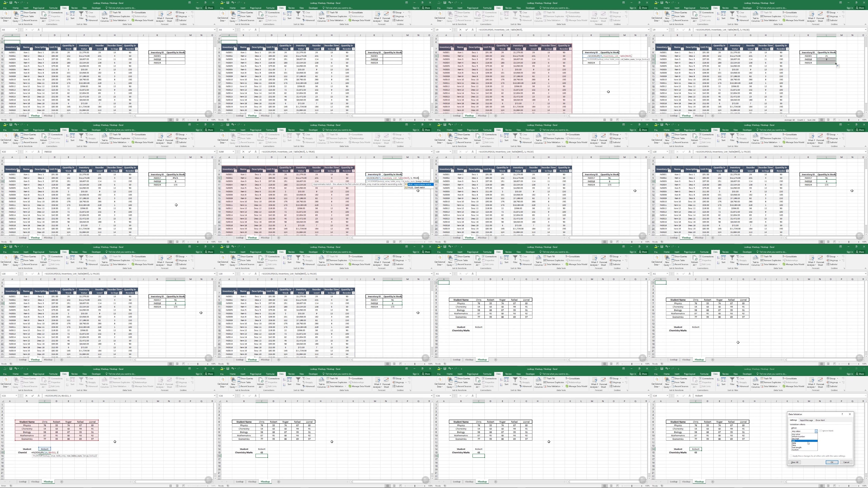Viewport: 868px width, 488px height.
Task: Click Consolidate icon in the #N/A window
Action: coord(133,135)
